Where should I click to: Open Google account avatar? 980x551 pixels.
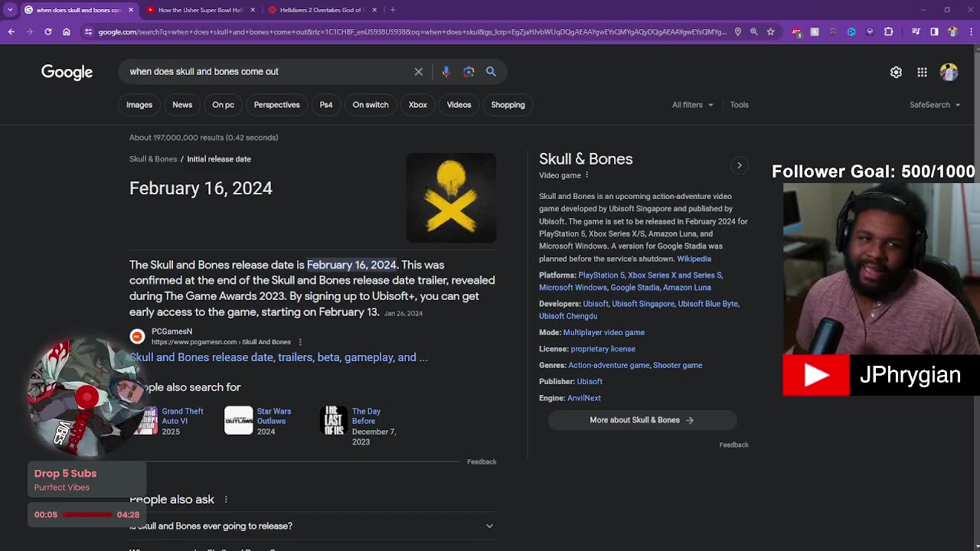(x=949, y=72)
